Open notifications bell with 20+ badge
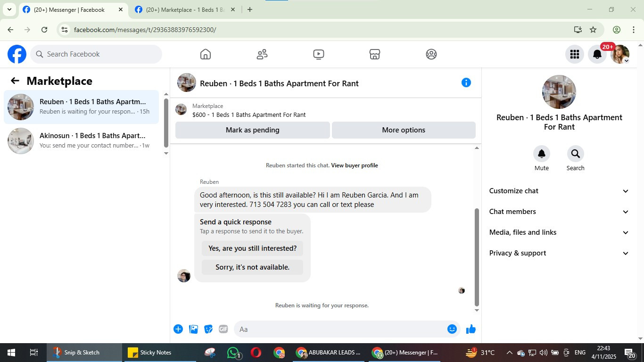Viewport: 644px width, 362px height. tap(597, 54)
